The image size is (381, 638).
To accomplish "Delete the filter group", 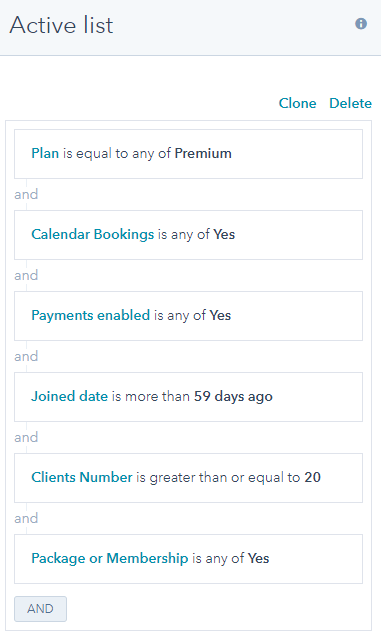I will tap(350, 103).
